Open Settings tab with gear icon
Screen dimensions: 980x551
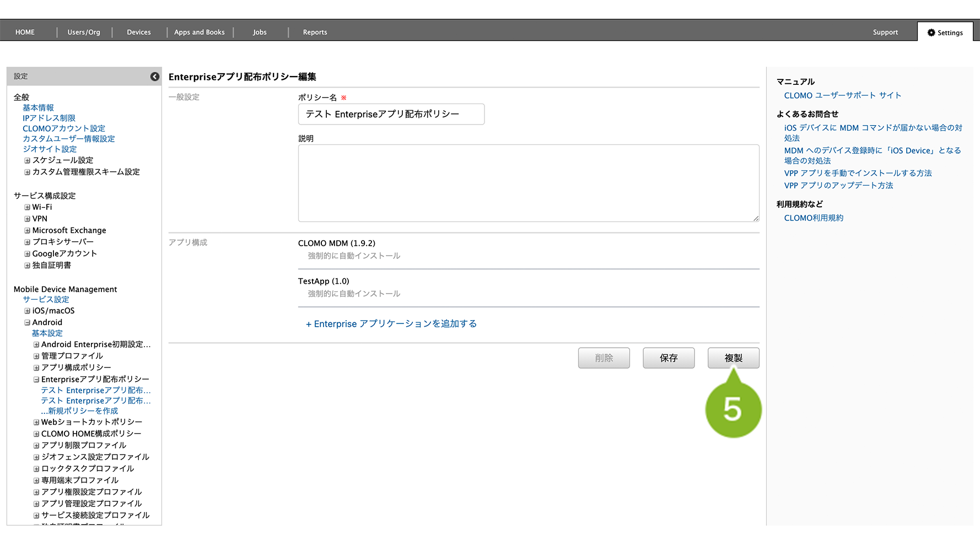coord(945,33)
